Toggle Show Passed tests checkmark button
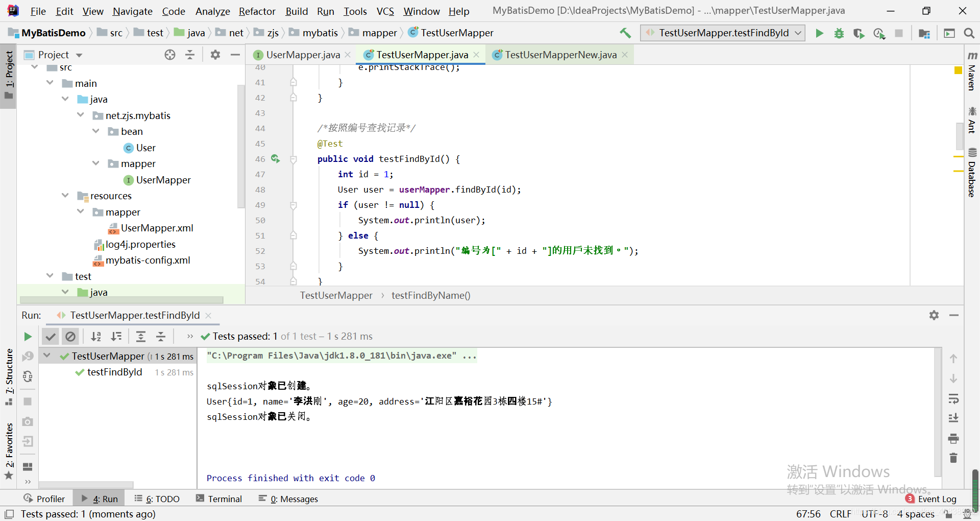Viewport: 980px width, 521px height. click(50, 336)
